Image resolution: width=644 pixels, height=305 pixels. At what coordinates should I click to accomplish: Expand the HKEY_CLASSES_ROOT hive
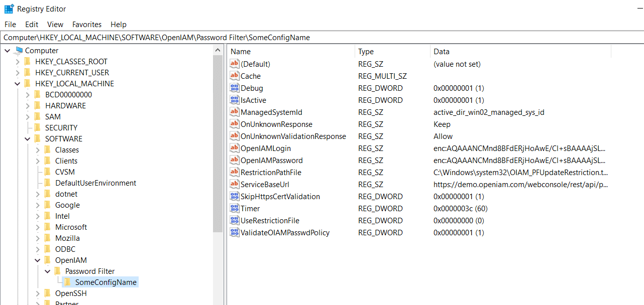tap(18, 62)
